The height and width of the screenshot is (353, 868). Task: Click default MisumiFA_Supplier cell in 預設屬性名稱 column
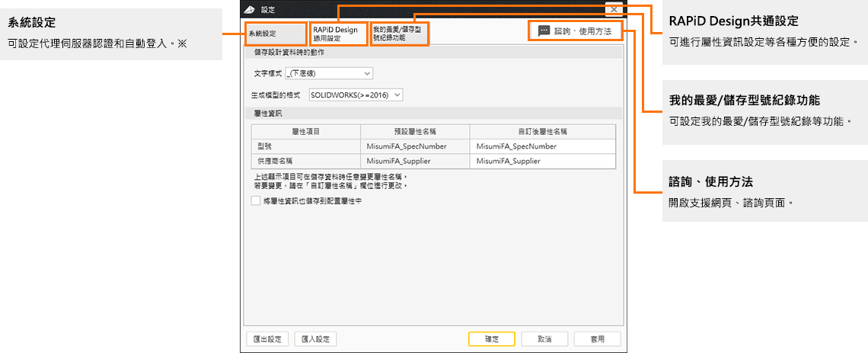(415, 161)
